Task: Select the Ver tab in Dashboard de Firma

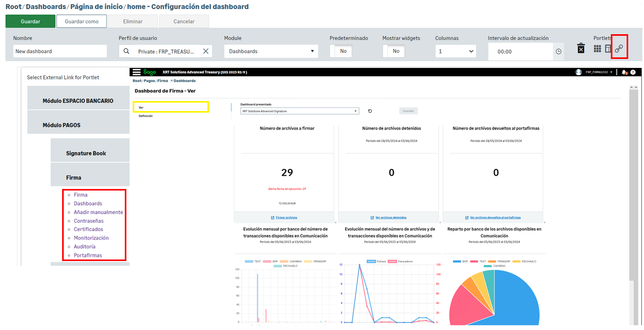Action: (171, 107)
